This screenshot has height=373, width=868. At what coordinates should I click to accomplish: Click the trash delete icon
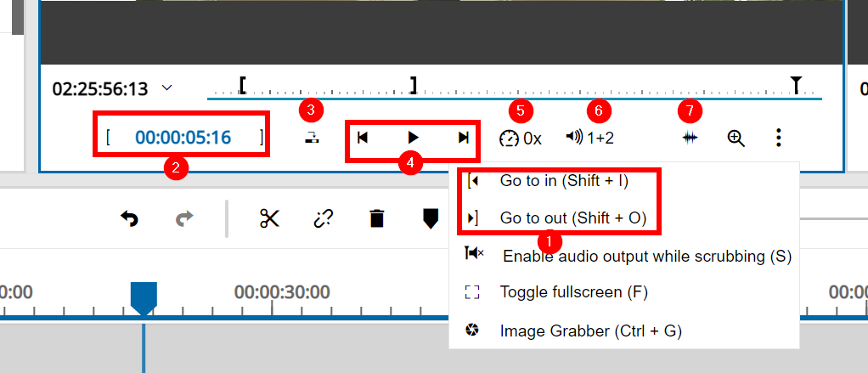pyautogui.click(x=377, y=218)
